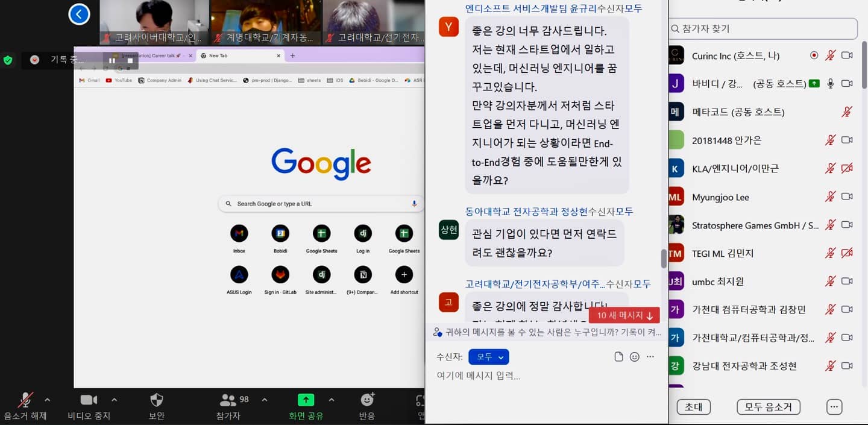868x425 pixels.
Task: Toggle the video for KLA/엔지니어/이만근
Action: pos(847,168)
